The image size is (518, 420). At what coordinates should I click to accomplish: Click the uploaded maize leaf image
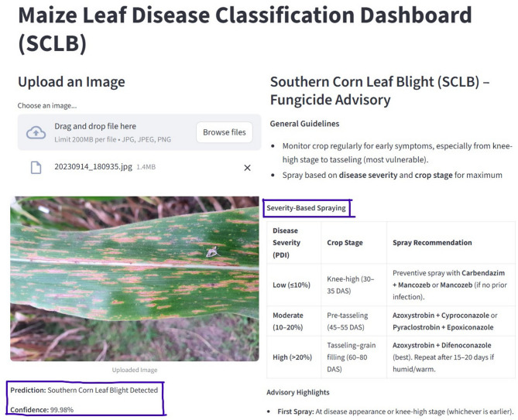(x=135, y=278)
